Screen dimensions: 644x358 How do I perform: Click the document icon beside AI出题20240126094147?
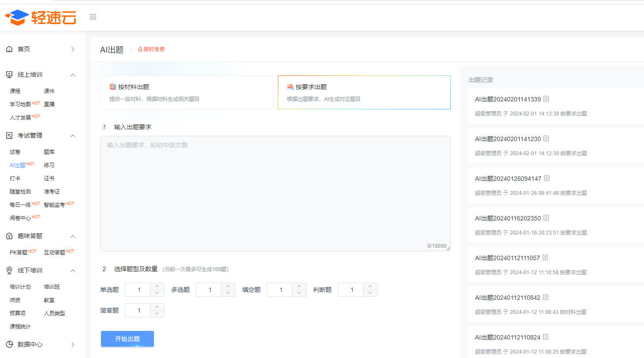(547, 178)
